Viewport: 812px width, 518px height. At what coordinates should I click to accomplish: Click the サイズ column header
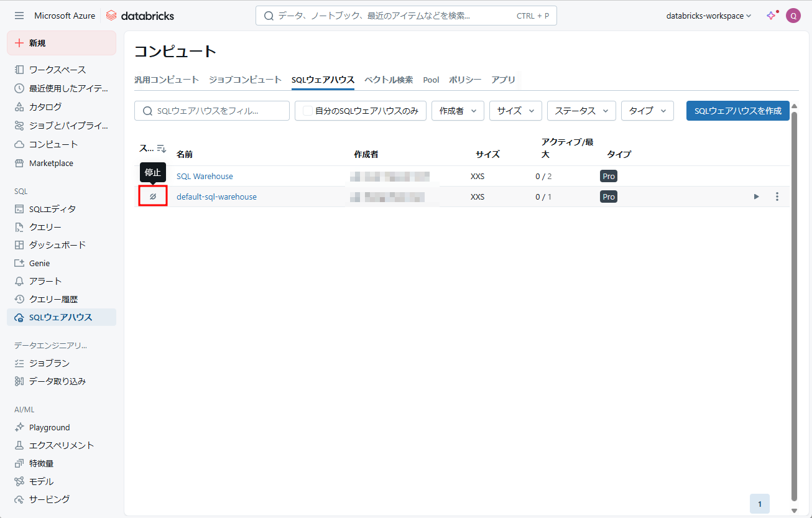tap(487, 154)
